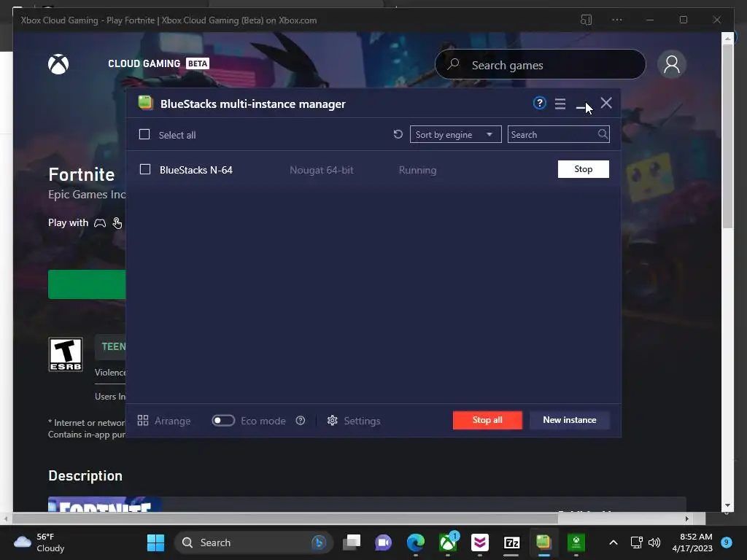
Task: Open the clock showing 8:52 AM
Action: click(x=692, y=542)
